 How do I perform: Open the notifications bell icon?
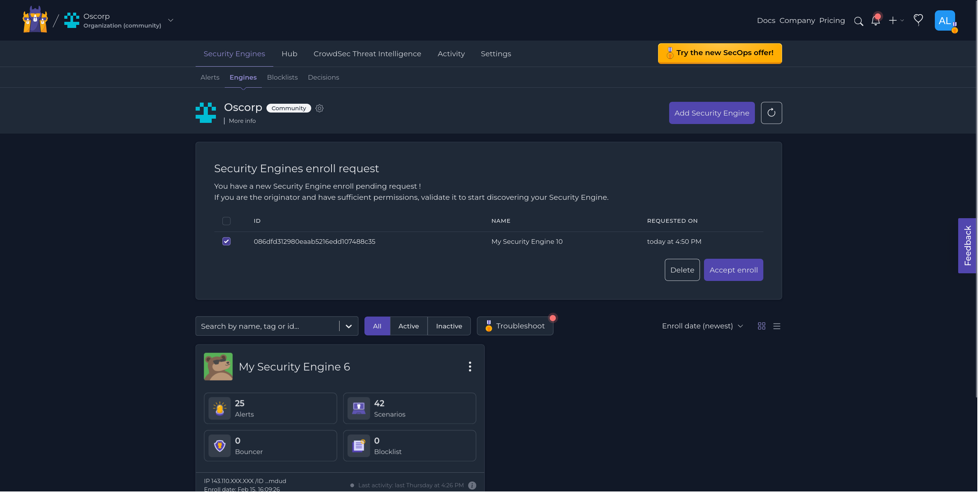[x=875, y=21]
